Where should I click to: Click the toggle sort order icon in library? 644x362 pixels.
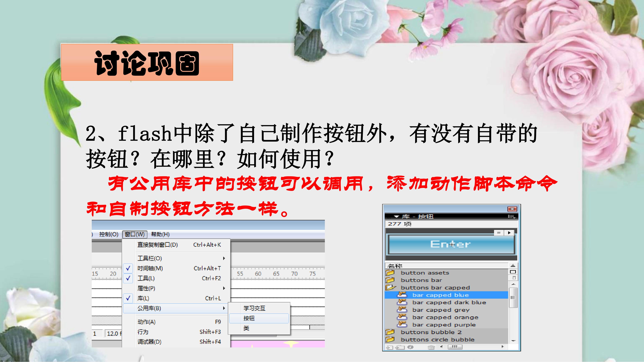[513, 266]
